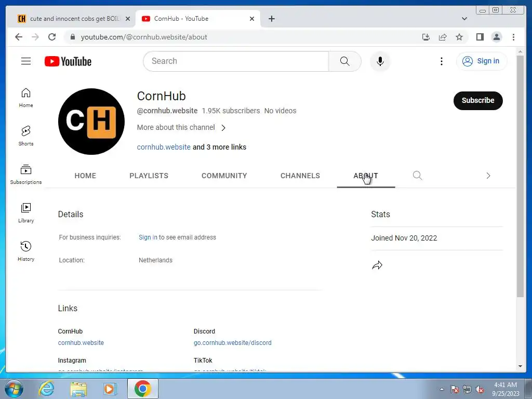The image size is (532, 399).
Task: Search within channel using magnifier icon
Action: click(417, 176)
